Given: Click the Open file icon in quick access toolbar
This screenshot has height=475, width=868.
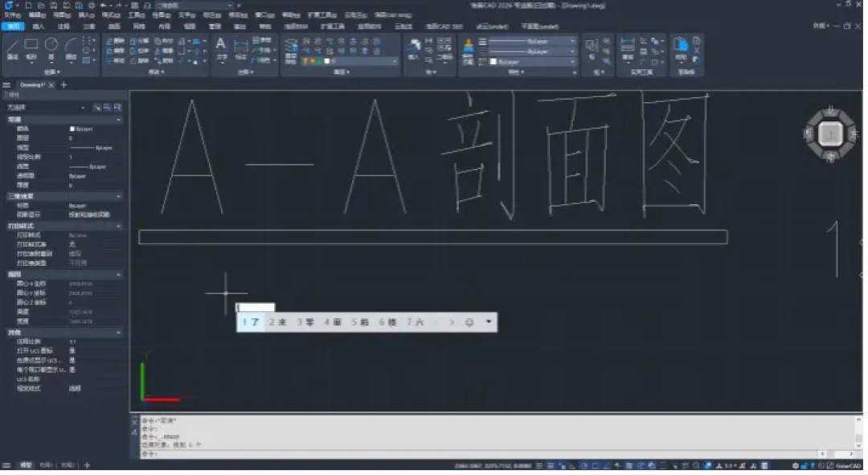Looking at the screenshot, I should [41, 5].
